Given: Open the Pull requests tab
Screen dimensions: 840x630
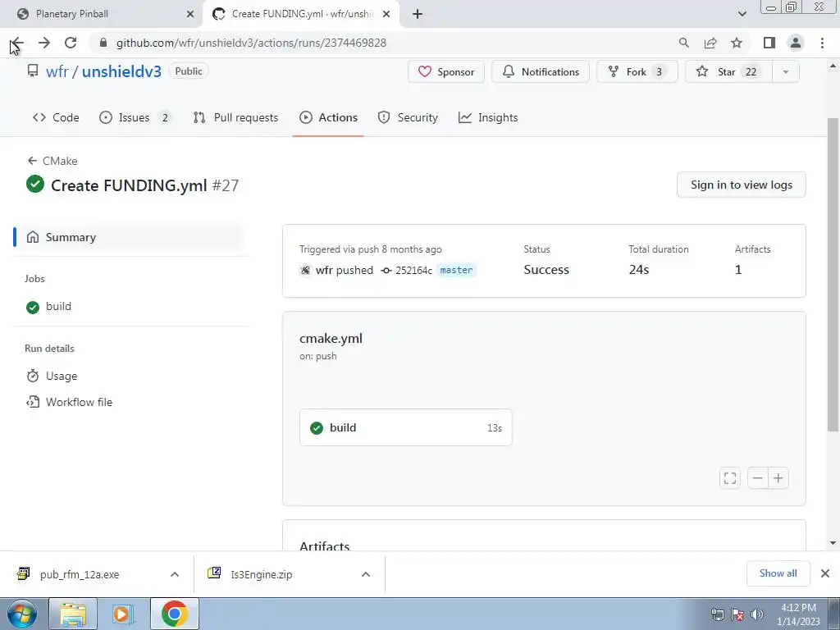Looking at the screenshot, I should coord(235,117).
